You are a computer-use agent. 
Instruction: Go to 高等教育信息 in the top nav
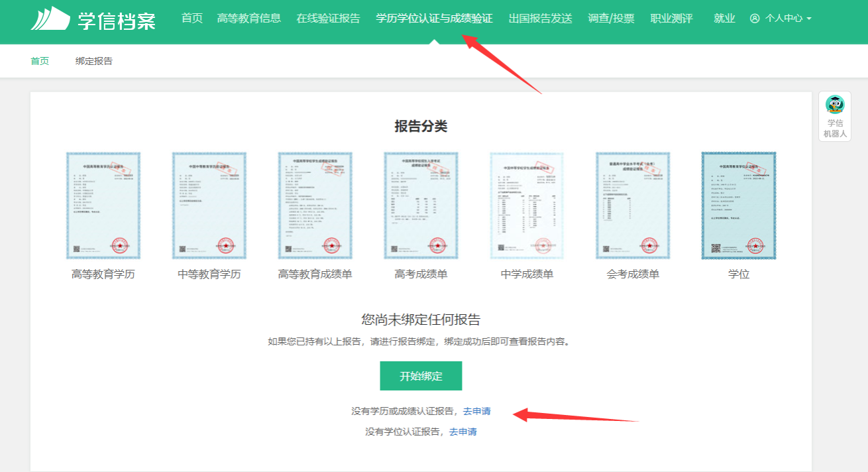pyautogui.click(x=249, y=19)
